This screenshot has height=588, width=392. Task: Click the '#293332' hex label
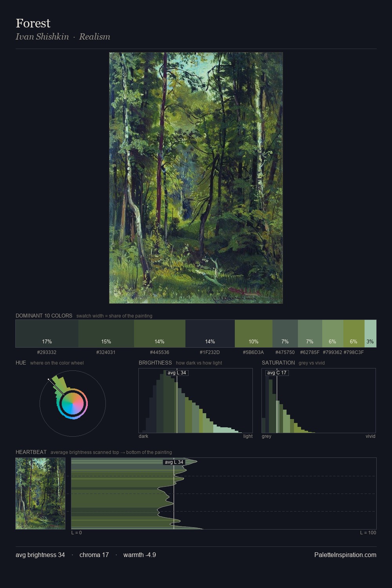(47, 352)
